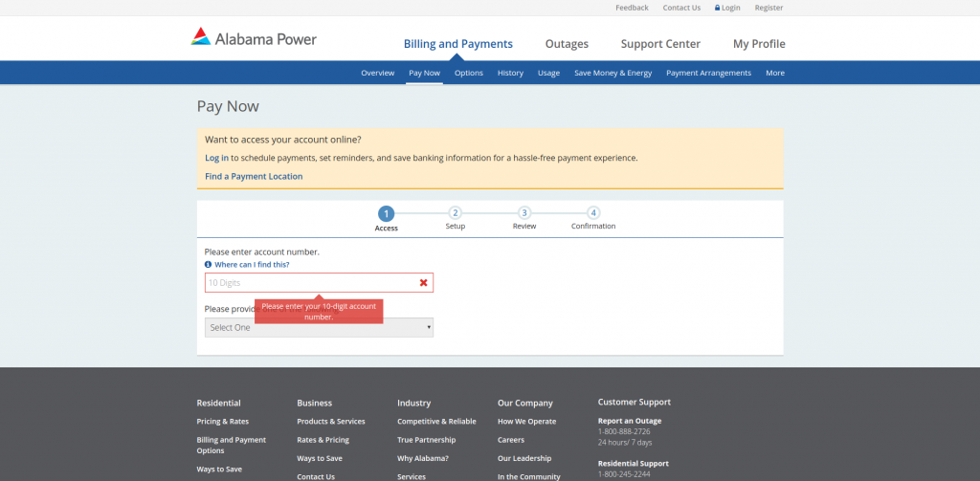Open Products & Services footer link

(x=331, y=422)
